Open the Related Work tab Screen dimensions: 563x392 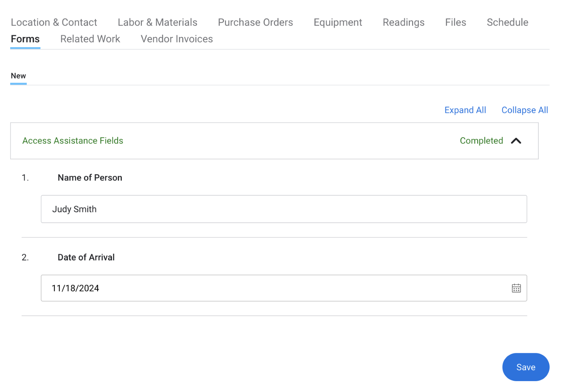point(90,39)
